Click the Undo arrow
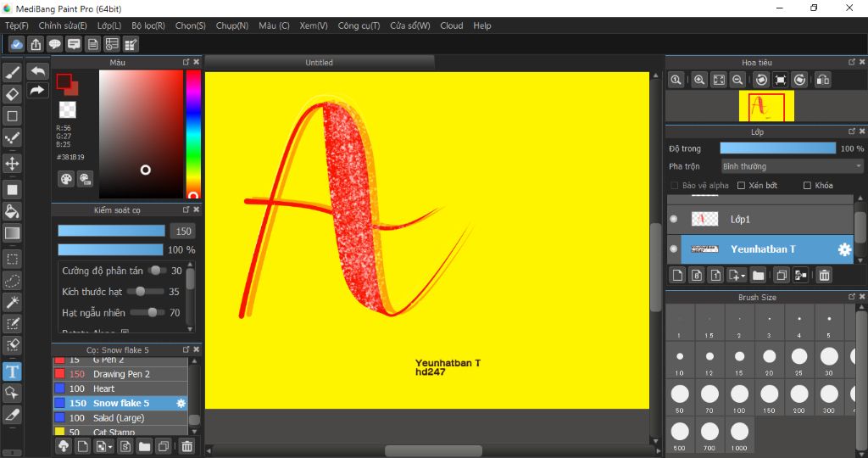Screen dimensions: 868x458 point(37,71)
